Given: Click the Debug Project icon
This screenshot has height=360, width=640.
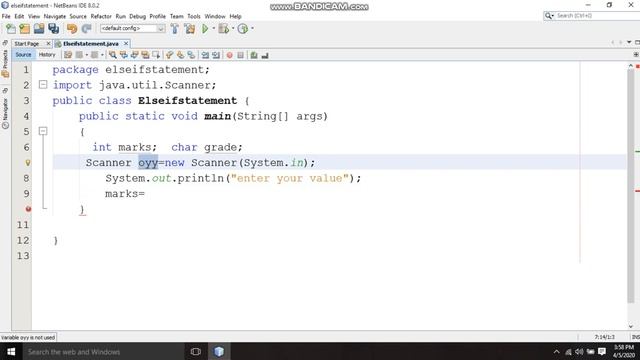Looking at the screenshot, I should coord(223,29).
